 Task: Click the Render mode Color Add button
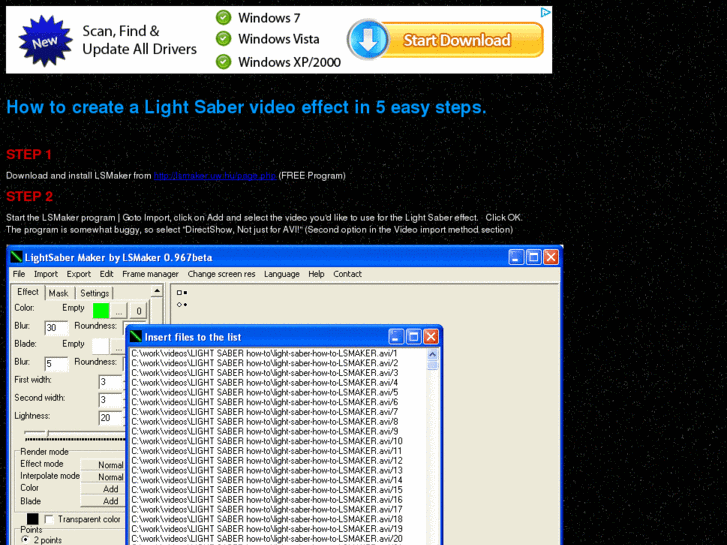pyautogui.click(x=103, y=488)
